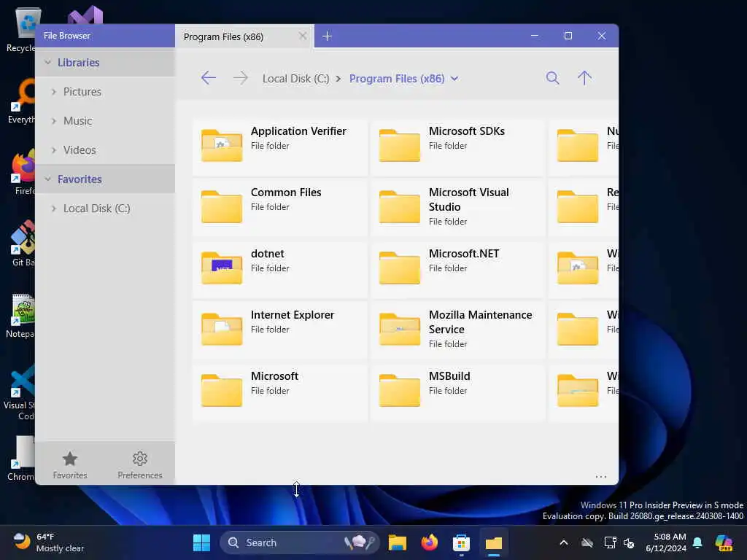Click the Microsoft folder icon

point(222,391)
